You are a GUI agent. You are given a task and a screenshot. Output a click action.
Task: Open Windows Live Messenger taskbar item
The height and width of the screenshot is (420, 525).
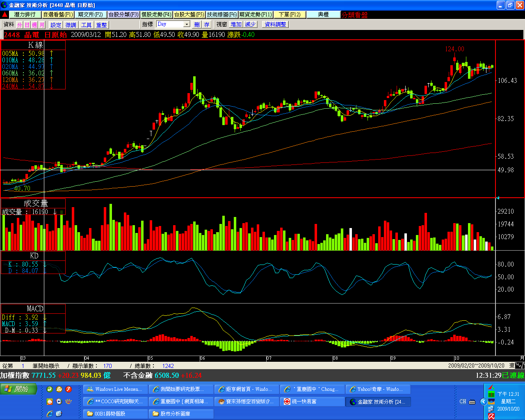pyautogui.click(x=115, y=389)
